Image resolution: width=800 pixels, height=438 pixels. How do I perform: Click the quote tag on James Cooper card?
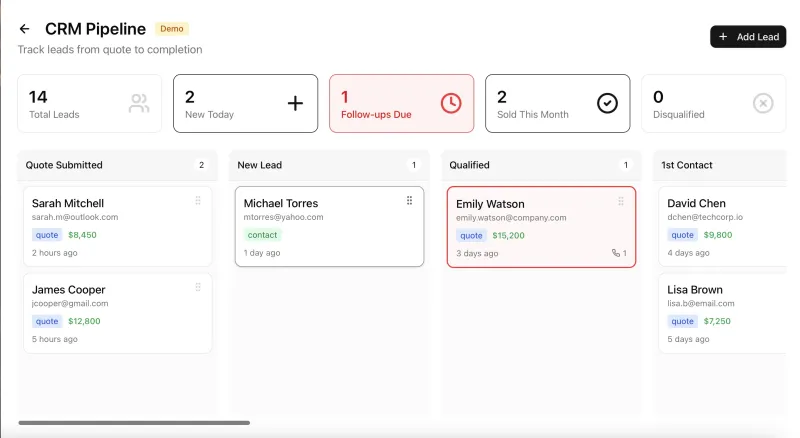(x=47, y=321)
